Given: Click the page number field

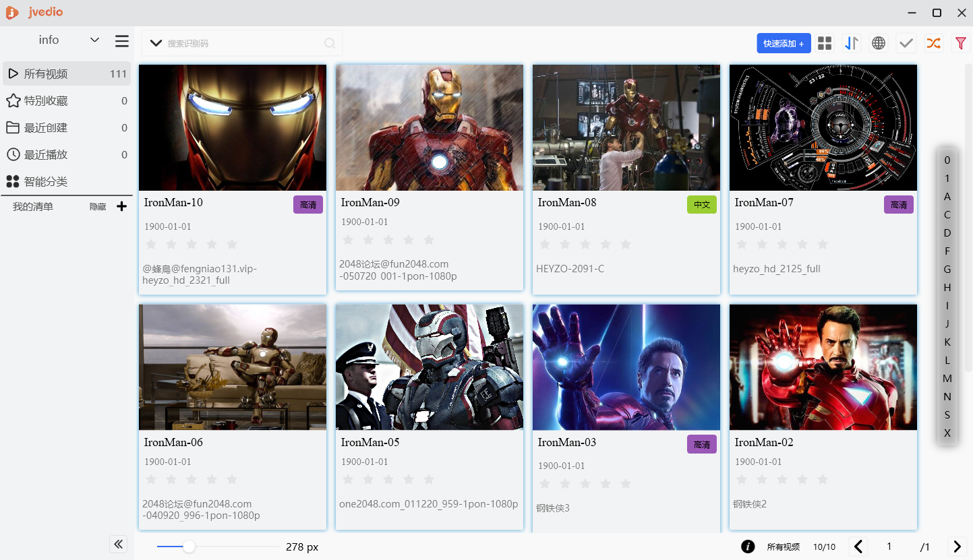Looking at the screenshot, I should [889, 547].
